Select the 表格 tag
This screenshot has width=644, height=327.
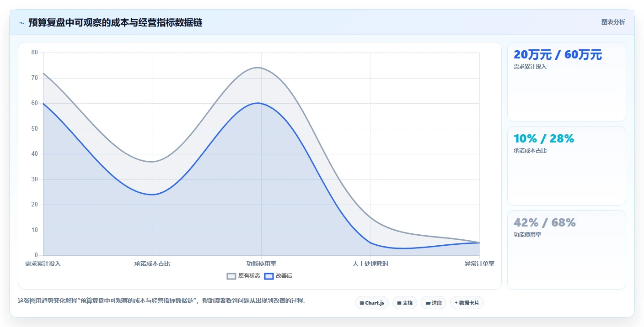pyautogui.click(x=405, y=303)
